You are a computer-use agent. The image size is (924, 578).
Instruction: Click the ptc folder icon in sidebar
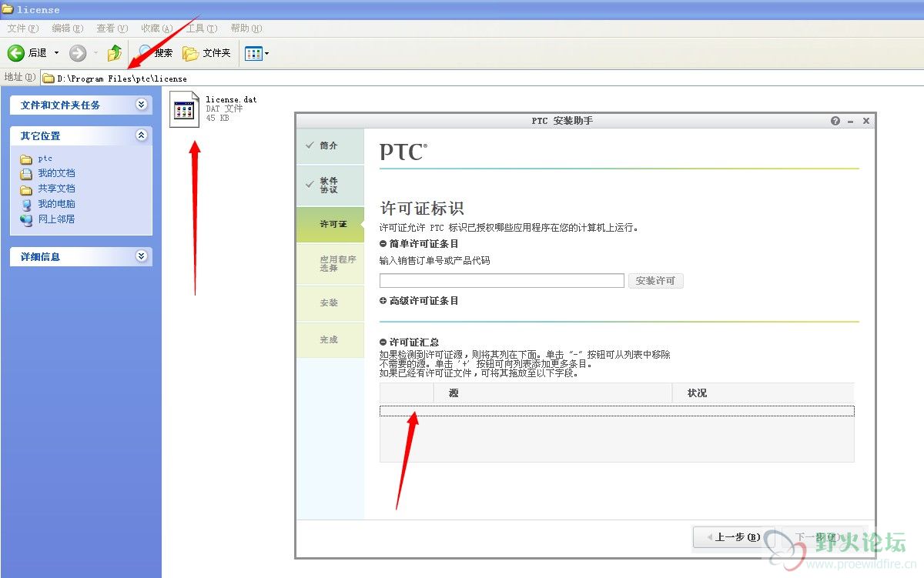[x=26, y=159]
